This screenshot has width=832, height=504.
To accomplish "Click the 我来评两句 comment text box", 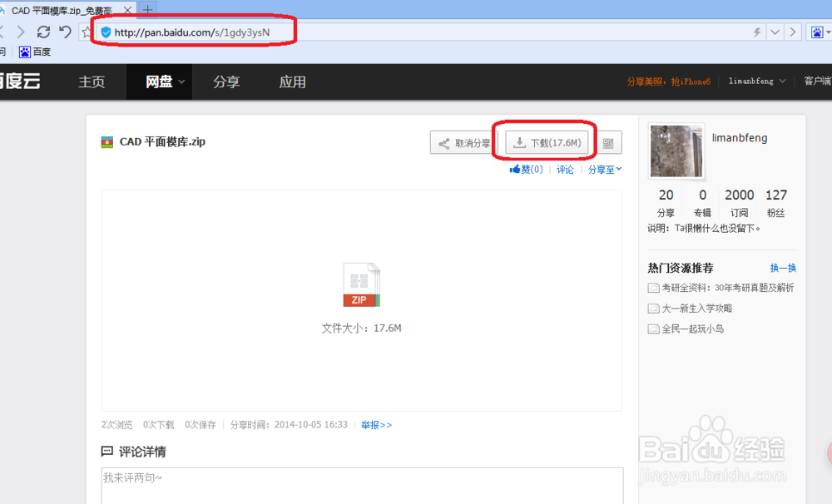I will [362, 486].
